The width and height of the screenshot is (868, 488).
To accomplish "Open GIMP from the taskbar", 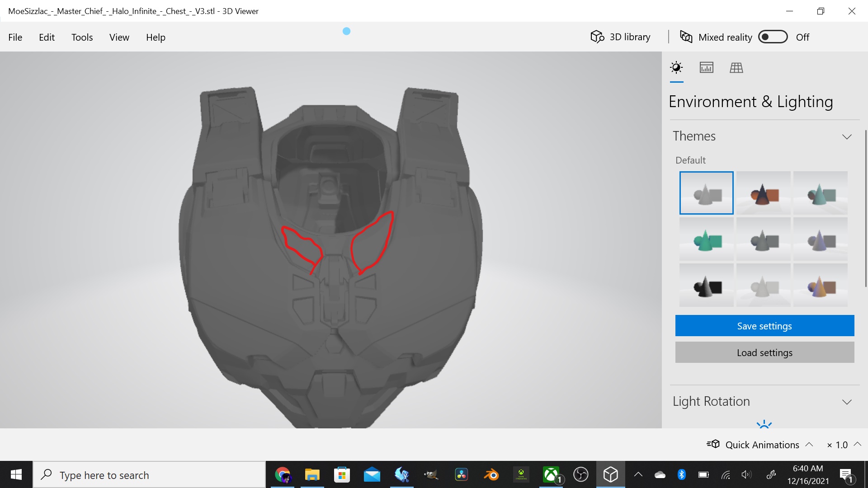I will point(431,475).
